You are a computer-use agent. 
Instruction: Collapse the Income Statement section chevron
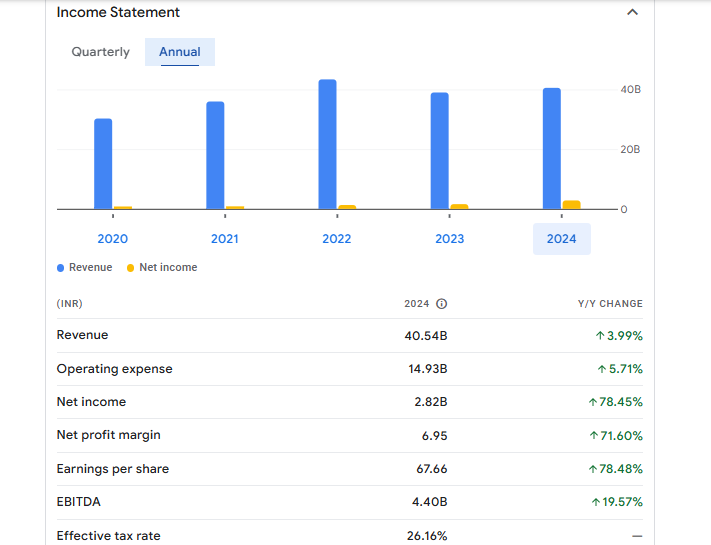632,12
